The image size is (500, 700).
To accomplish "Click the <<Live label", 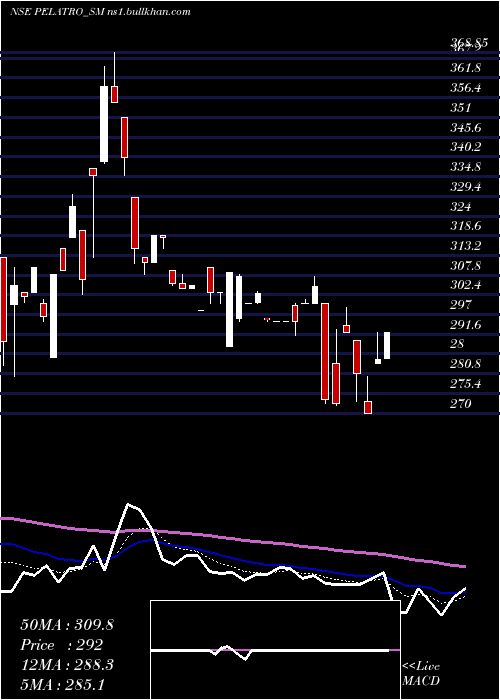I will tap(421, 667).
